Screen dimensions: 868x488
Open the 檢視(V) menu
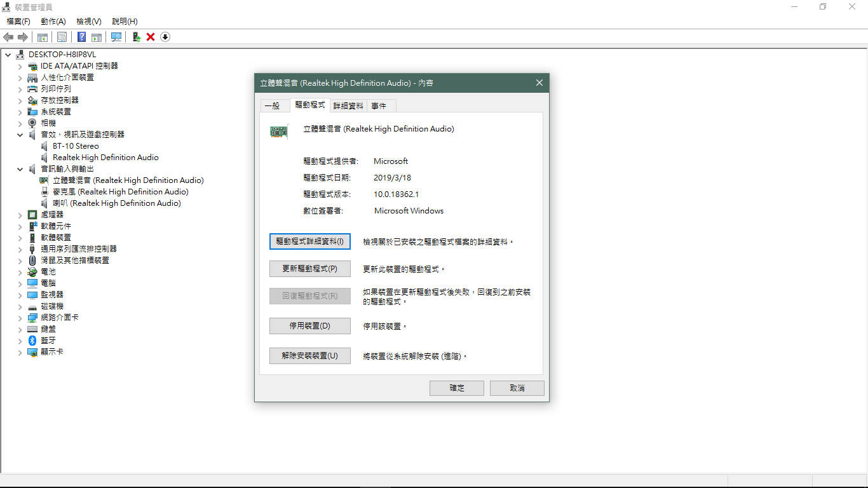tap(89, 22)
